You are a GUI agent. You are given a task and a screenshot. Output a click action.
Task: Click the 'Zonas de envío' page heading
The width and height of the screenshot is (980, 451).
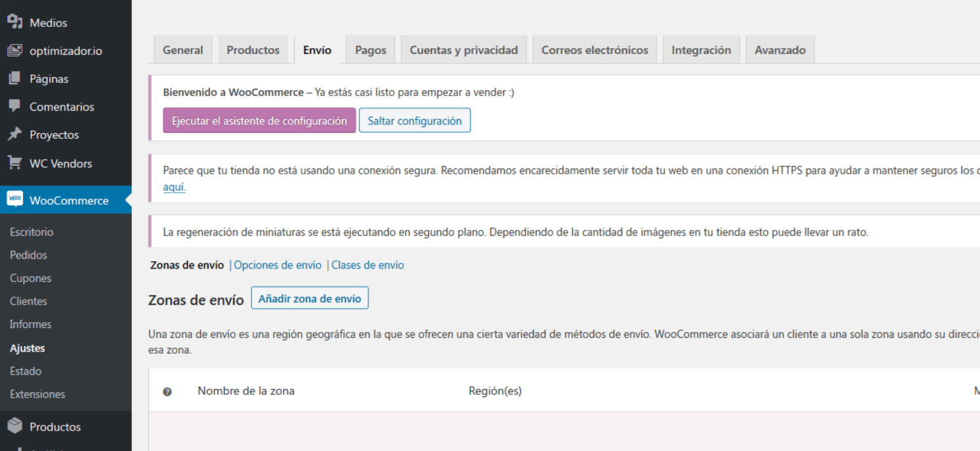196,300
